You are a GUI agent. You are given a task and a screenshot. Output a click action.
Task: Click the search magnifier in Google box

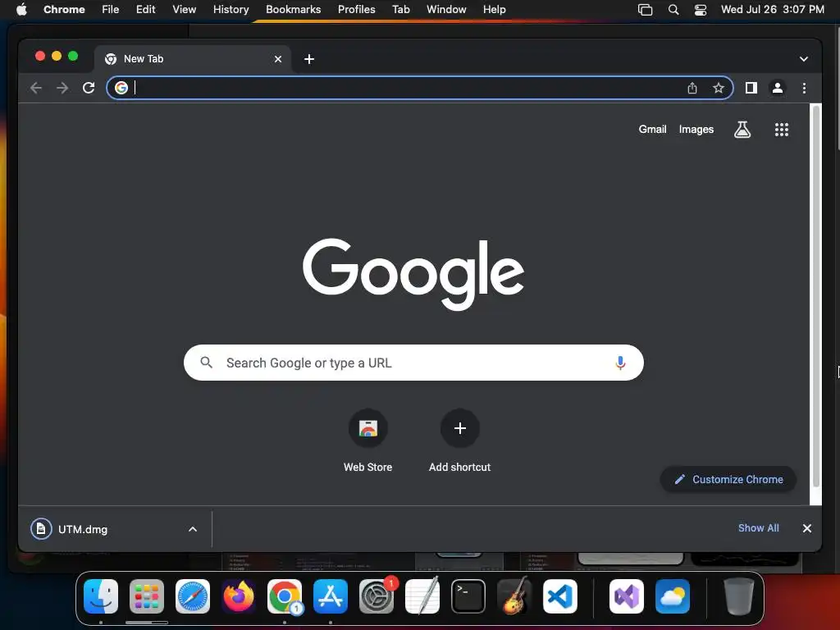pyautogui.click(x=206, y=363)
